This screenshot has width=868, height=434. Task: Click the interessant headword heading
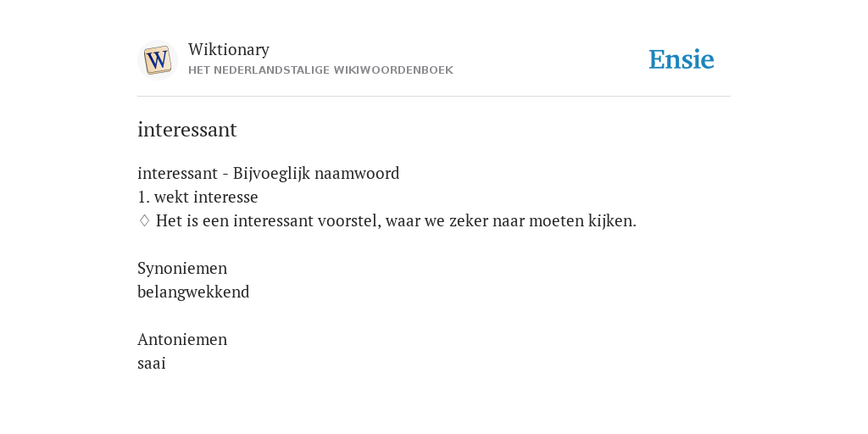coord(187,130)
